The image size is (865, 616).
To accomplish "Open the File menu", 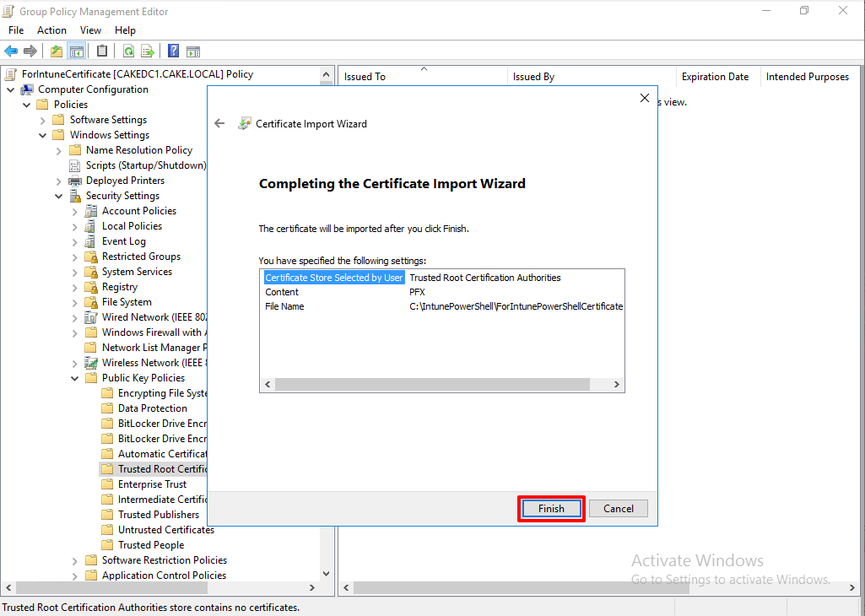I will pyautogui.click(x=16, y=30).
